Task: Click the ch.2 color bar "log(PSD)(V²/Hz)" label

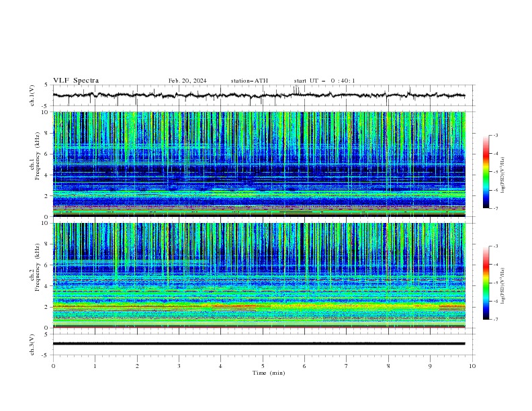Action: (502, 286)
